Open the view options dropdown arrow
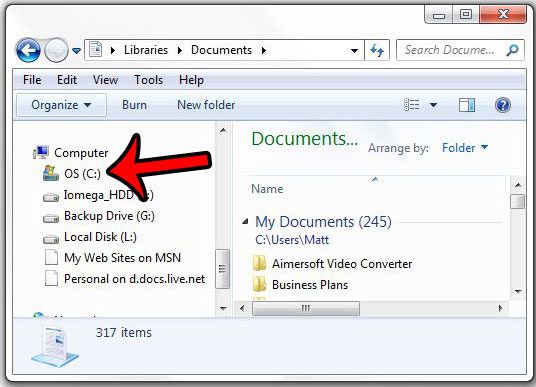The width and height of the screenshot is (536, 387). point(433,105)
